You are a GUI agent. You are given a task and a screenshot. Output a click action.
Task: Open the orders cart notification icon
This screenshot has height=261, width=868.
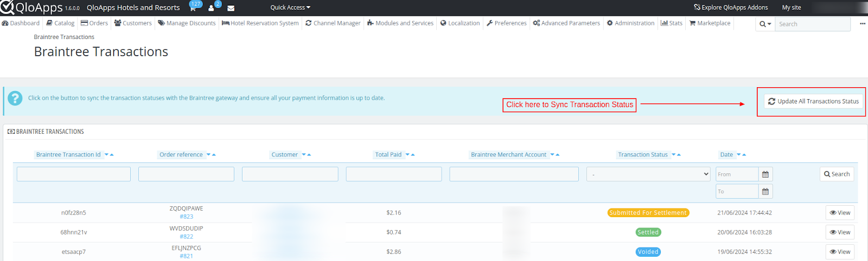193,8
